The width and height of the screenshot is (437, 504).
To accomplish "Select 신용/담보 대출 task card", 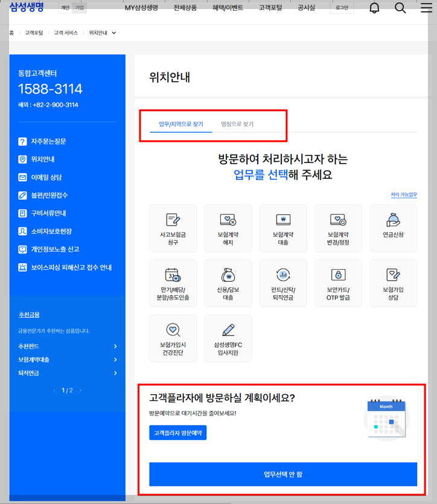I will pos(228,284).
